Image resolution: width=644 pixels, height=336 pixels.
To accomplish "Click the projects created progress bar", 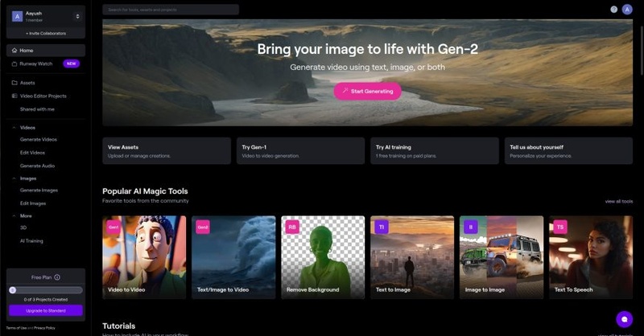I will coord(45,290).
